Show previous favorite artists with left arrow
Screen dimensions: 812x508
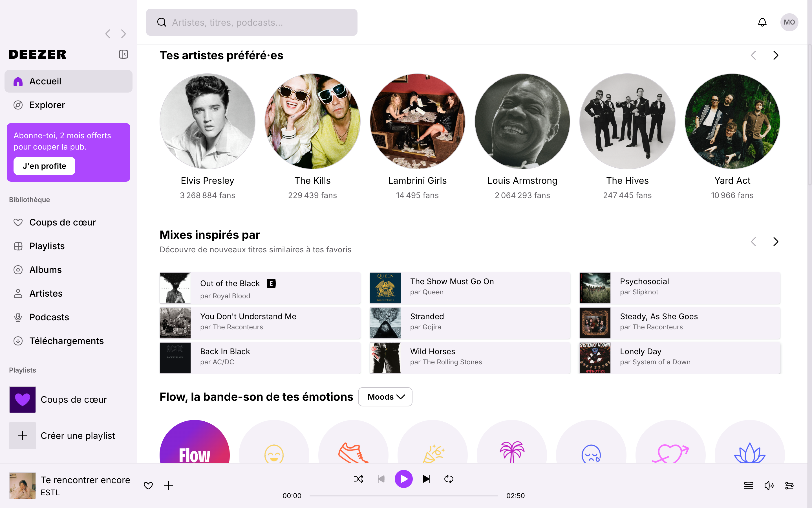coord(753,55)
